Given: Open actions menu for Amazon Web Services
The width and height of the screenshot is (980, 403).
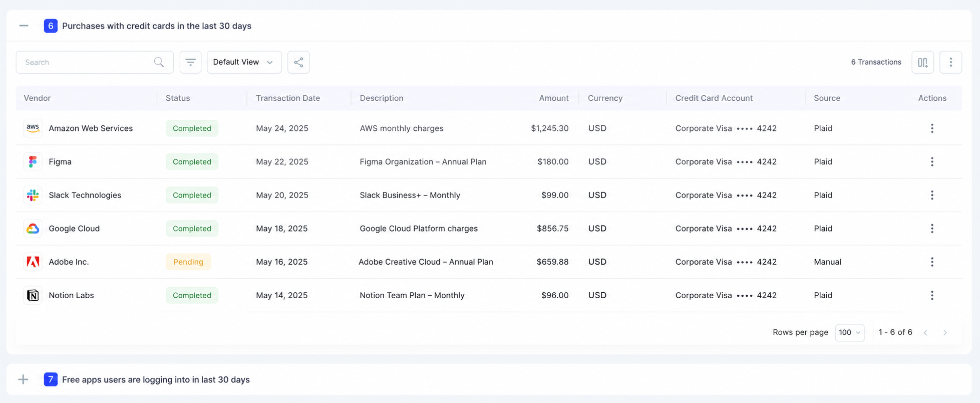Looking at the screenshot, I should point(932,128).
